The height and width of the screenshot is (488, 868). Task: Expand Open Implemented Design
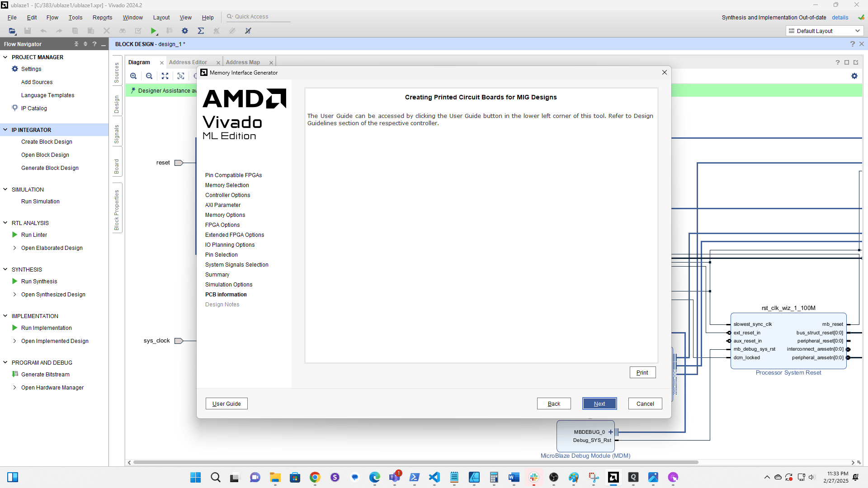point(14,341)
